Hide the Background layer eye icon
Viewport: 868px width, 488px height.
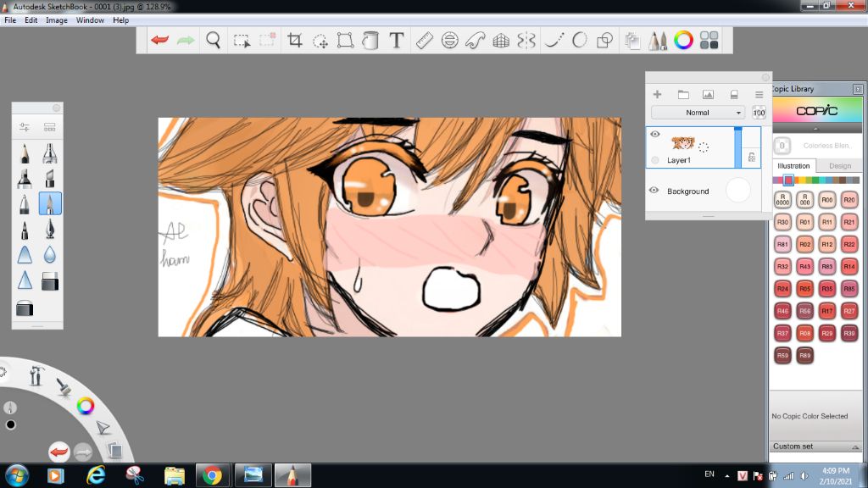tap(654, 191)
